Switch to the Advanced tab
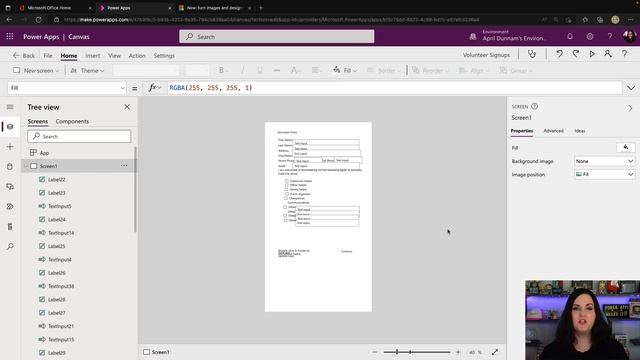Viewport: 640px width, 360px height. 553,131
